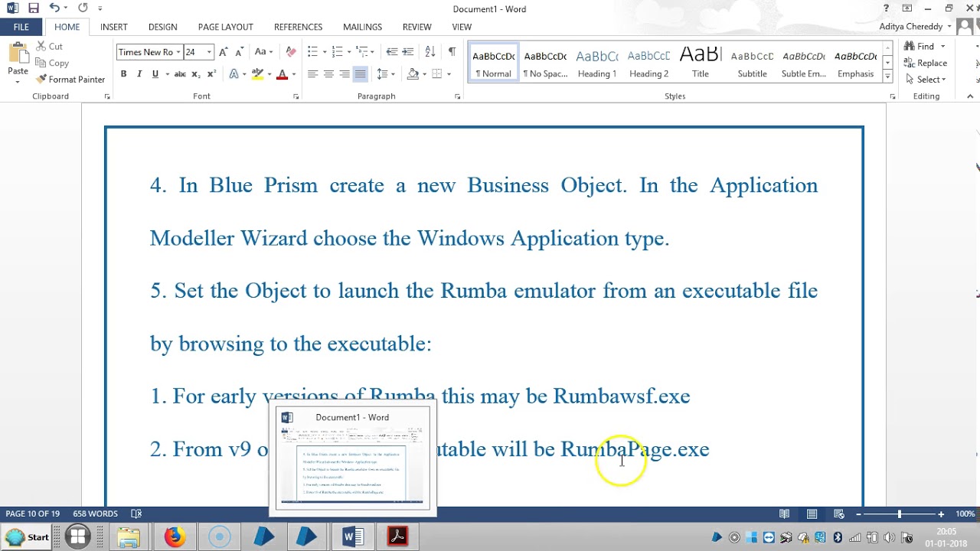Open the Replace dialog
Image resolution: width=980 pixels, height=551 pixels.
pyautogui.click(x=926, y=63)
